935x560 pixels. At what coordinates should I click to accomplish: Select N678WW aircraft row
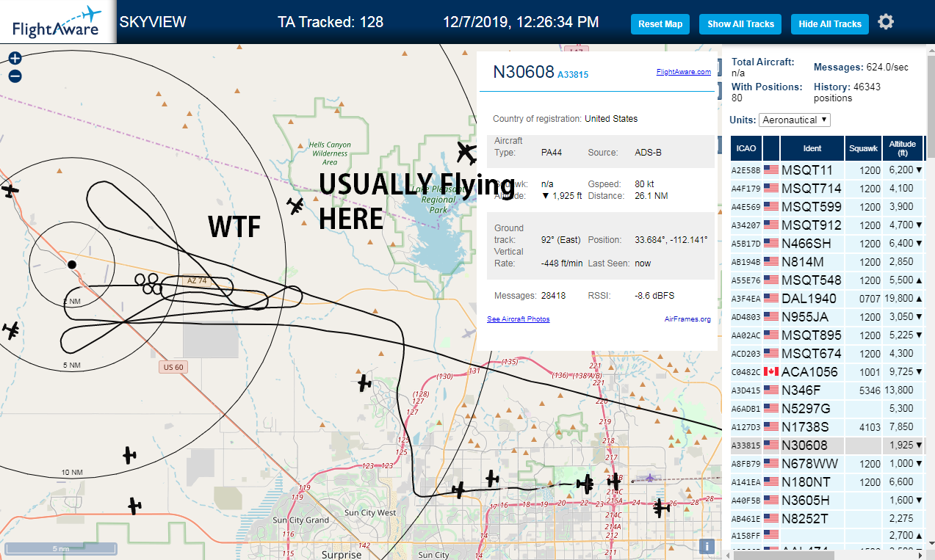(x=828, y=463)
